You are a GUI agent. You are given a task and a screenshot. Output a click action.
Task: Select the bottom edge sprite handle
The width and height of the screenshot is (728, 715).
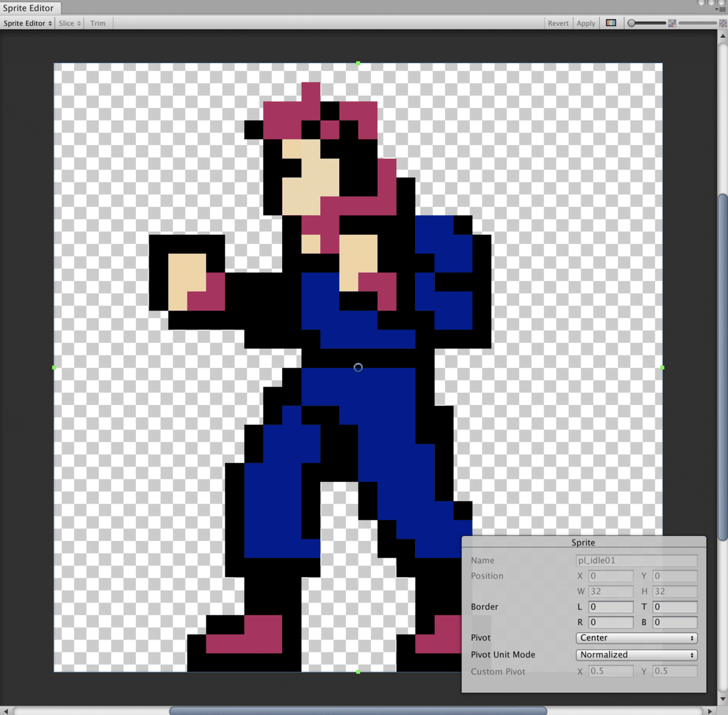359,672
